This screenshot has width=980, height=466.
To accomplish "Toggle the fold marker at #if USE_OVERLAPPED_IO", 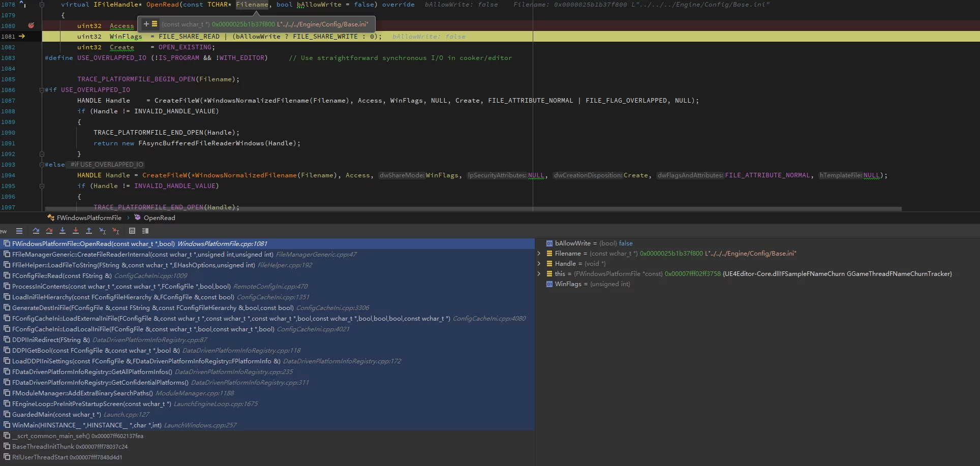I will [42, 90].
